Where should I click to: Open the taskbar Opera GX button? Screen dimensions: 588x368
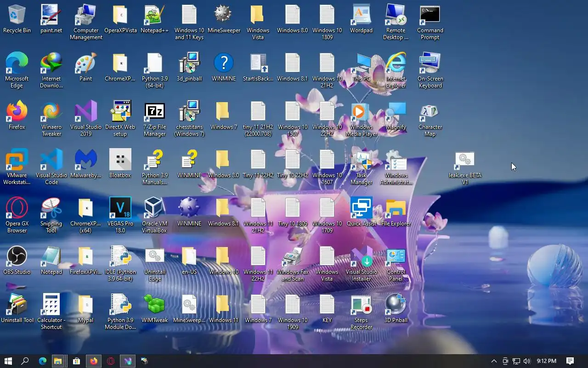[x=111, y=361]
